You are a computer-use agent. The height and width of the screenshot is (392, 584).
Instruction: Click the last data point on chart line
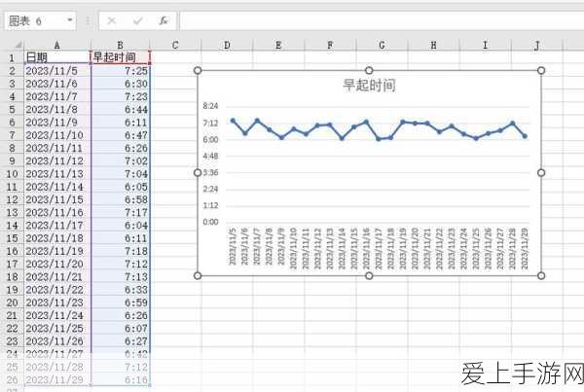(525, 136)
